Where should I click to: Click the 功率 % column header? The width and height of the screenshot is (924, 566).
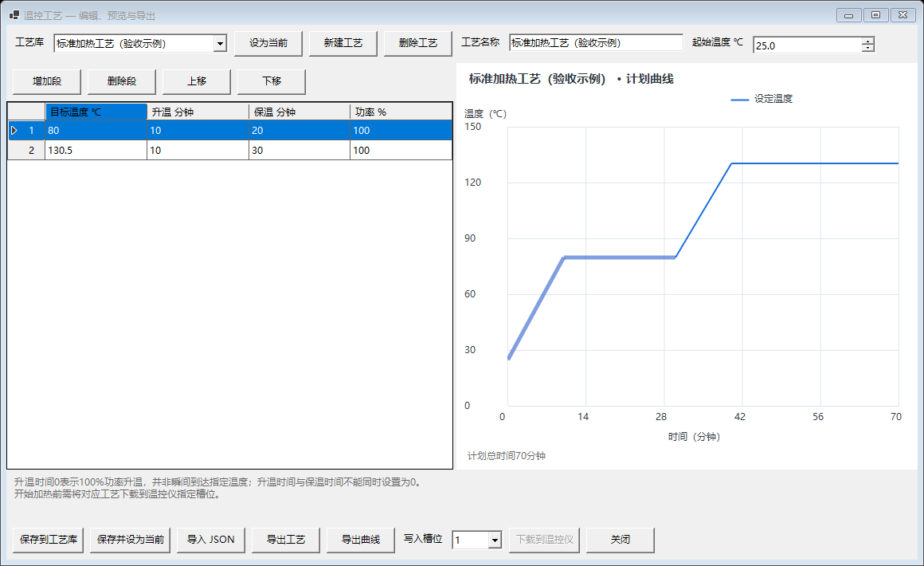click(401, 112)
